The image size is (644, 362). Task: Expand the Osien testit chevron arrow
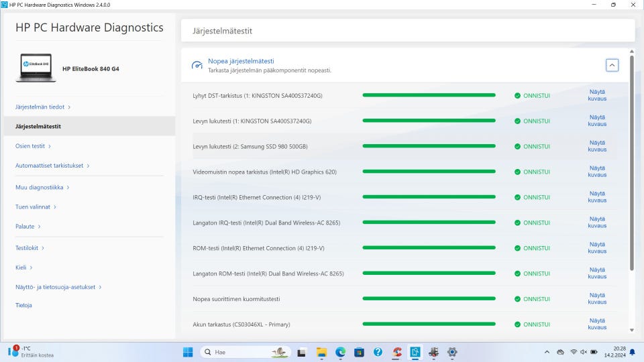pos(49,146)
